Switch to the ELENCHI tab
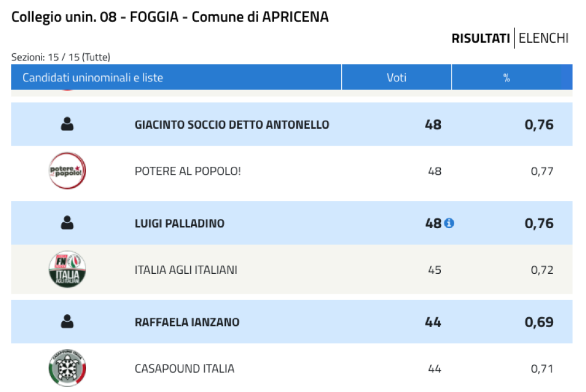 [x=543, y=38]
